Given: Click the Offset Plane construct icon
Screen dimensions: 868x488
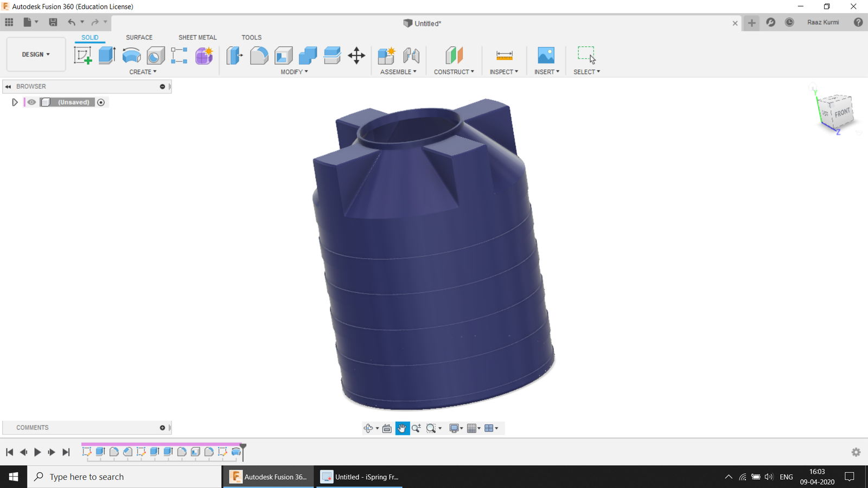Looking at the screenshot, I should [454, 55].
